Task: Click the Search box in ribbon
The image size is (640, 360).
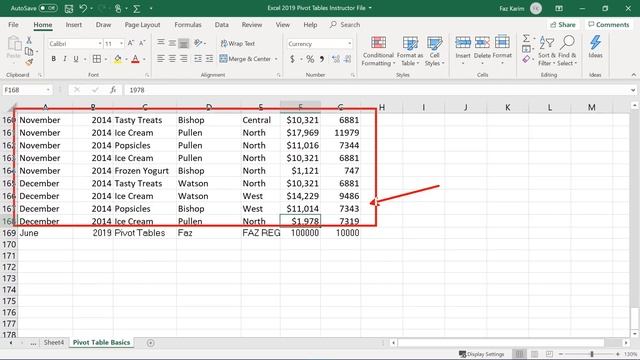Action: click(345, 24)
